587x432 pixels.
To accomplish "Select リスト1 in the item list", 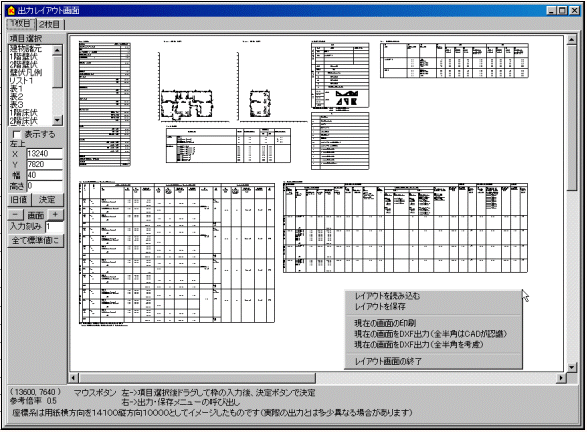I will click(x=22, y=80).
